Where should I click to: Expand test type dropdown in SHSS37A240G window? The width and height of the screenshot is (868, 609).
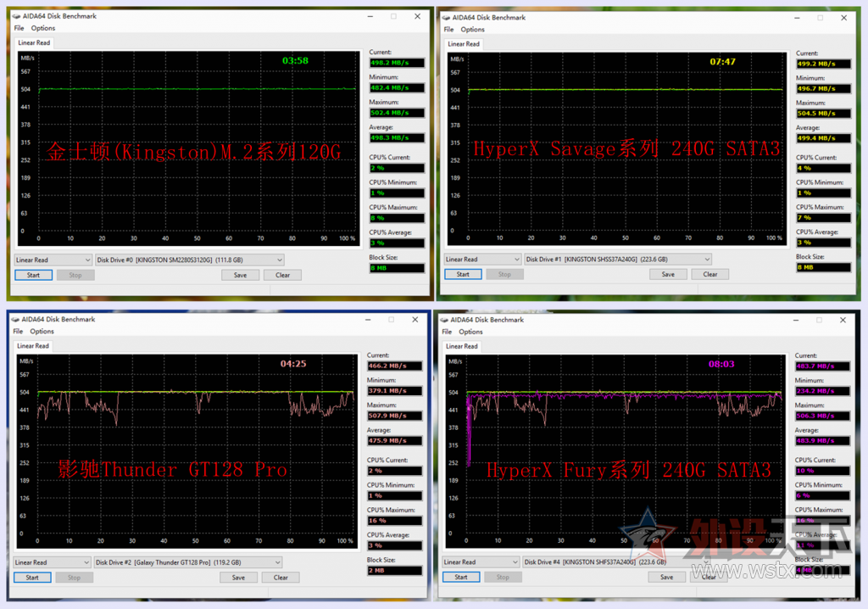(x=482, y=260)
